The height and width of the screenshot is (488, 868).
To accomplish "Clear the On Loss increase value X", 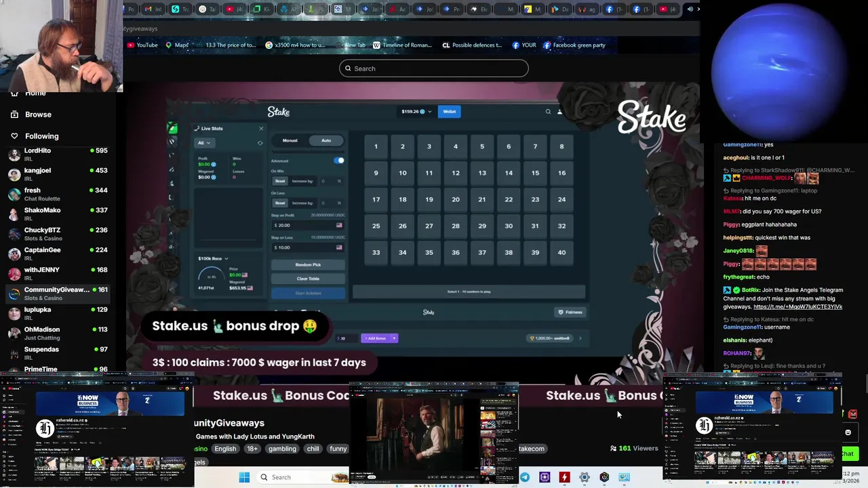I will tap(339, 203).
